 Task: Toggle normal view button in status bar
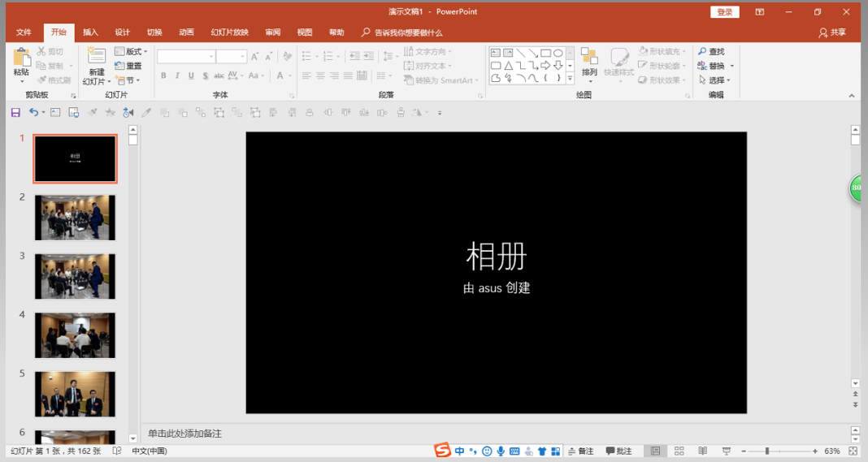pyautogui.click(x=655, y=451)
